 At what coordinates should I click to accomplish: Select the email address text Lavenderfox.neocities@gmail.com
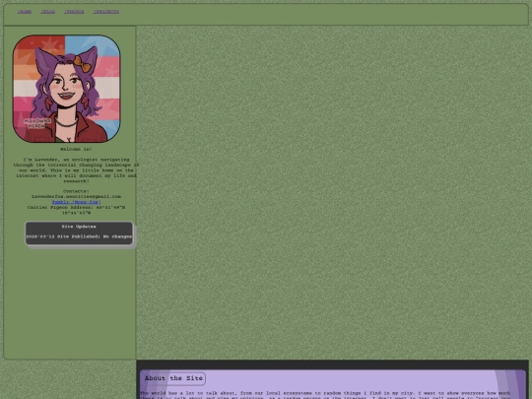point(76,196)
